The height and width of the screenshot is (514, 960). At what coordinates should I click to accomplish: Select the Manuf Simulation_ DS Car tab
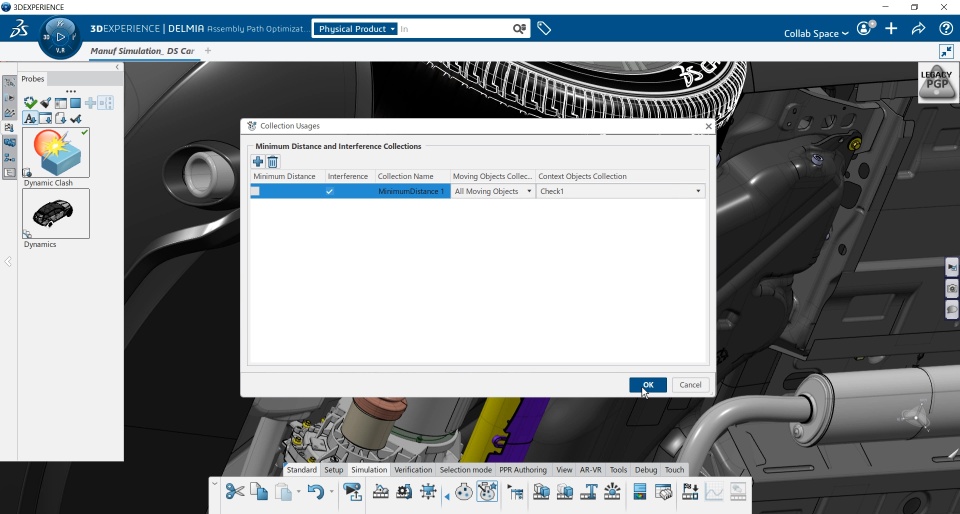click(142, 51)
